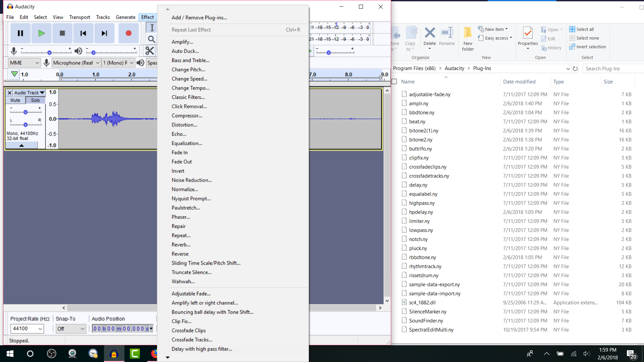Viewport: 644px width, 362px height.
Task: Open the 1 (Mono) channels dropdown
Action: (x=118, y=63)
